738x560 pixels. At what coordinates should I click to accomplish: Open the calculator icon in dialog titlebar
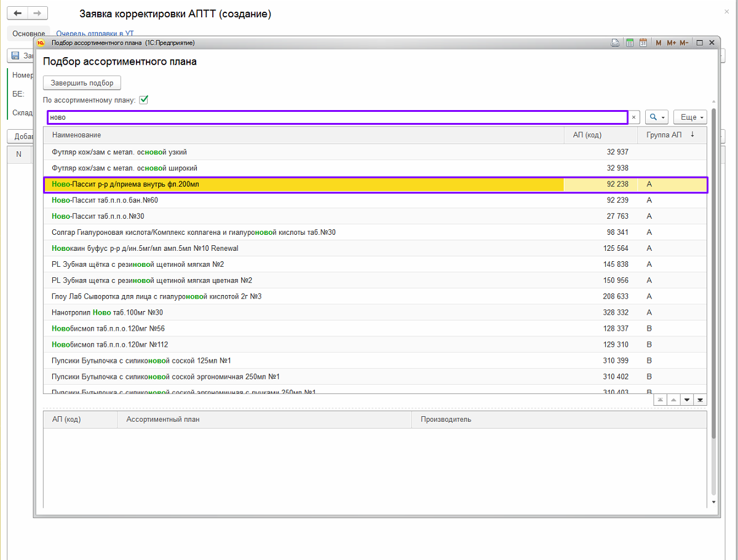pos(629,43)
